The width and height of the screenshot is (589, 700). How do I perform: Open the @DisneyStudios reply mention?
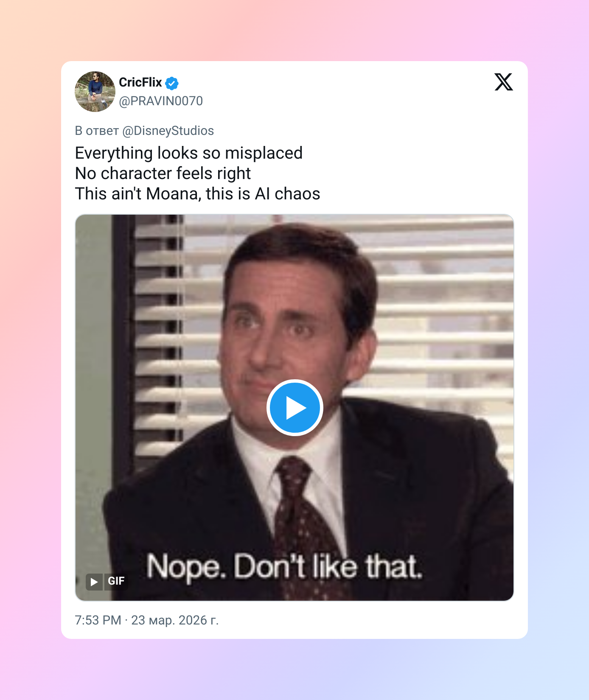point(168,131)
